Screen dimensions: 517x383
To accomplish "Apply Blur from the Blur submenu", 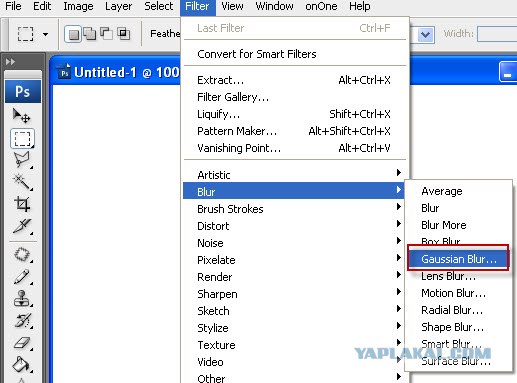I will tap(458, 208).
